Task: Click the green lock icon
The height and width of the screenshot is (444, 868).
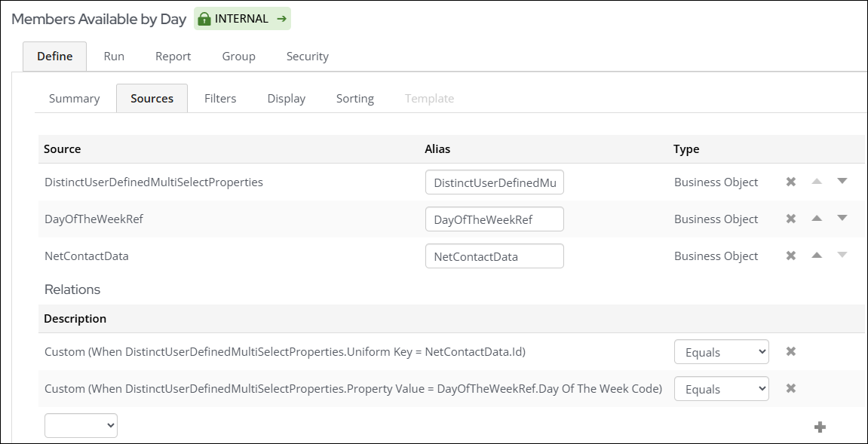Action: [x=204, y=19]
